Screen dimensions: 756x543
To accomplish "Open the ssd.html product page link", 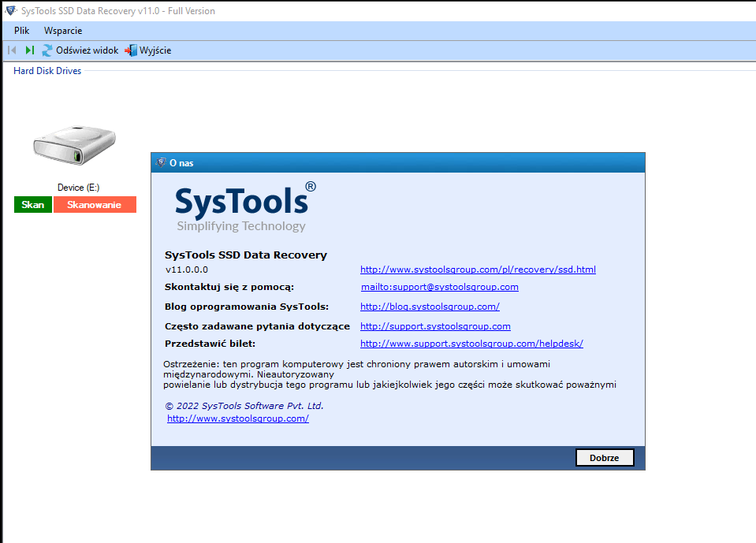I will click(x=478, y=270).
